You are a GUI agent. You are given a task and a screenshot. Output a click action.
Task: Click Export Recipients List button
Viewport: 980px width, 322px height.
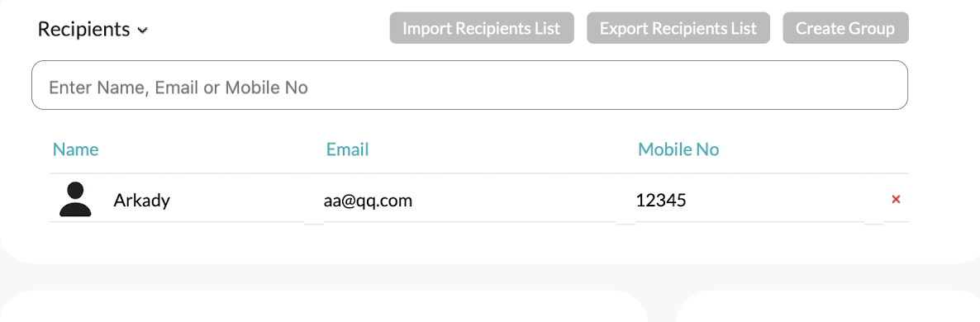point(678,28)
